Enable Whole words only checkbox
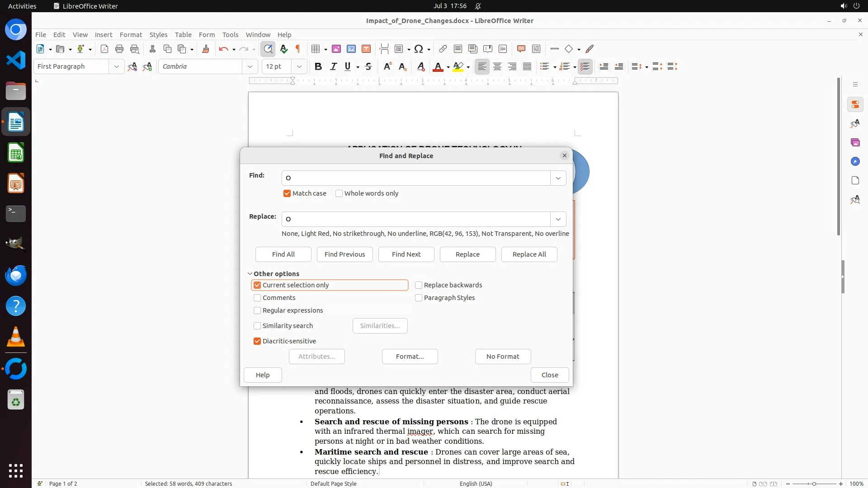 (339, 193)
